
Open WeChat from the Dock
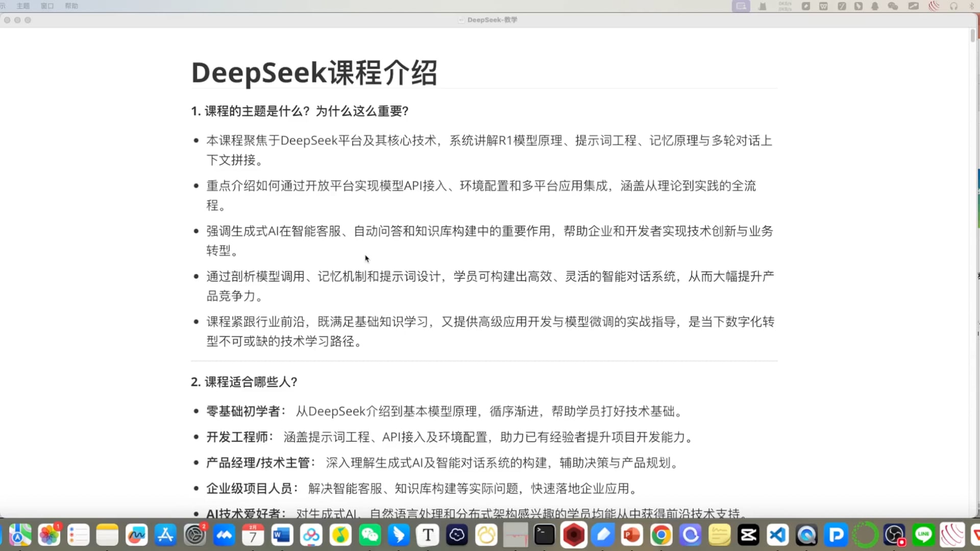(x=369, y=536)
